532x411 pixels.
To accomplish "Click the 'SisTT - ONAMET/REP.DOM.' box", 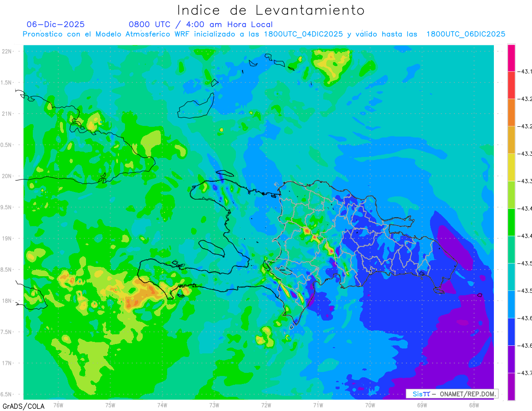I will point(452,394).
